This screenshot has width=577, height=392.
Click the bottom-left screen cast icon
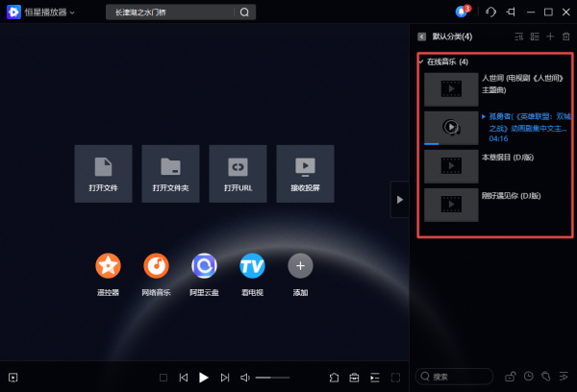pyautogui.click(x=13, y=378)
